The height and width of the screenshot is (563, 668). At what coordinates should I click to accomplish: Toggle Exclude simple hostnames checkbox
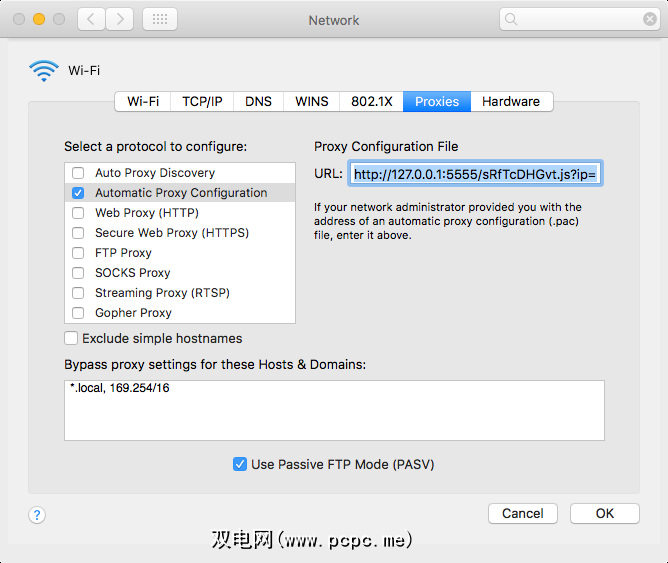(71, 338)
